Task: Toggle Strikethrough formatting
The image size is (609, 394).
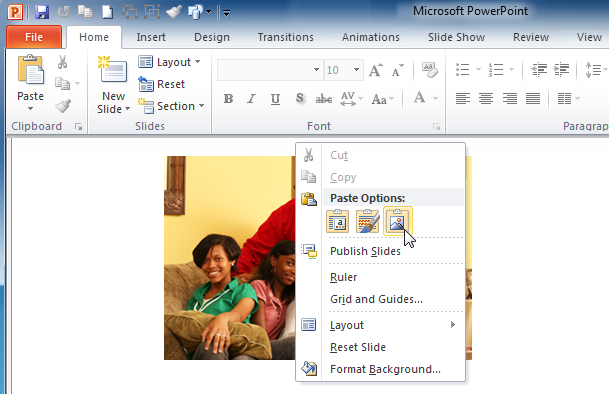Action: (324, 99)
